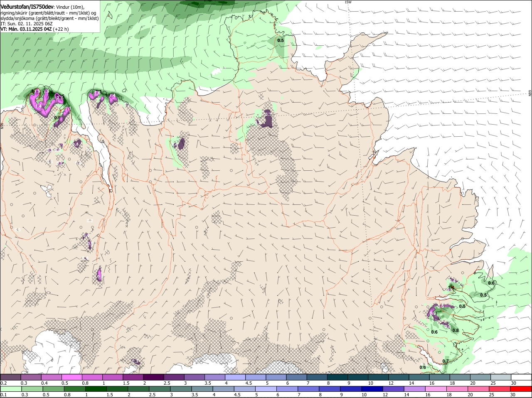Click the 'rigning/skúrir' legend description line
Viewport: 532px width, 398px height.
[48, 13]
